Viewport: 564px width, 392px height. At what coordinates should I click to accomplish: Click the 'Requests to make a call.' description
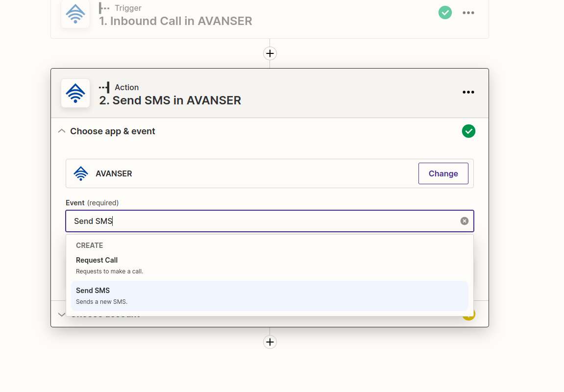point(109,271)
